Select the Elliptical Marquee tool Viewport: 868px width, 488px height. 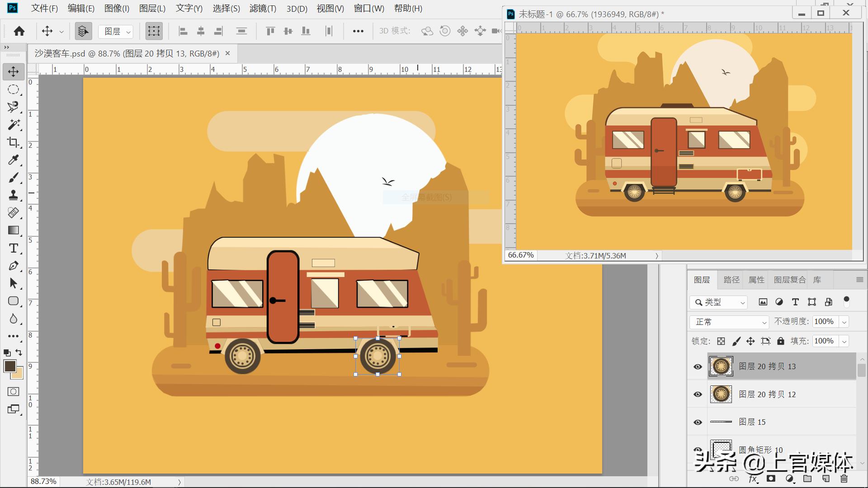click(13, 89)
